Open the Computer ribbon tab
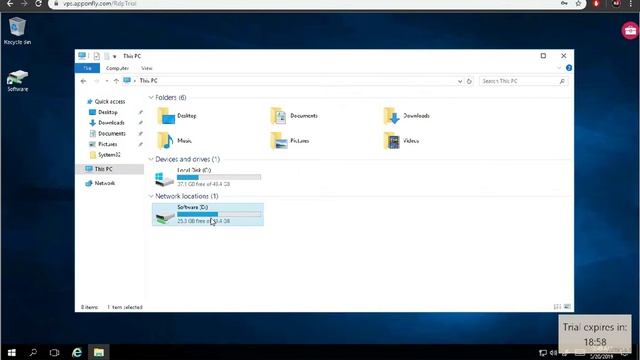The image size is (640, 360). (118, 68)
